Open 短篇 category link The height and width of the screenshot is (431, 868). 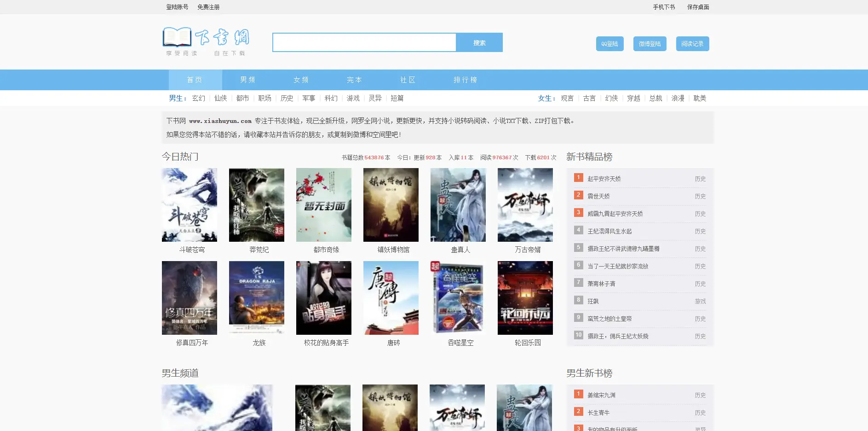(397, 98)
